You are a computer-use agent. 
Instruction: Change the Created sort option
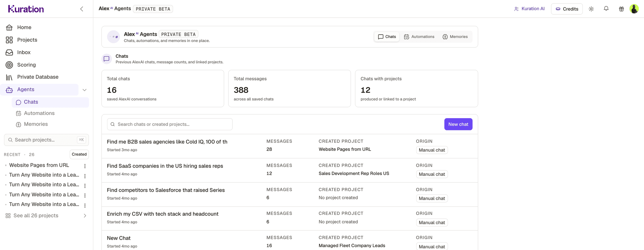[x=79, y=154]
